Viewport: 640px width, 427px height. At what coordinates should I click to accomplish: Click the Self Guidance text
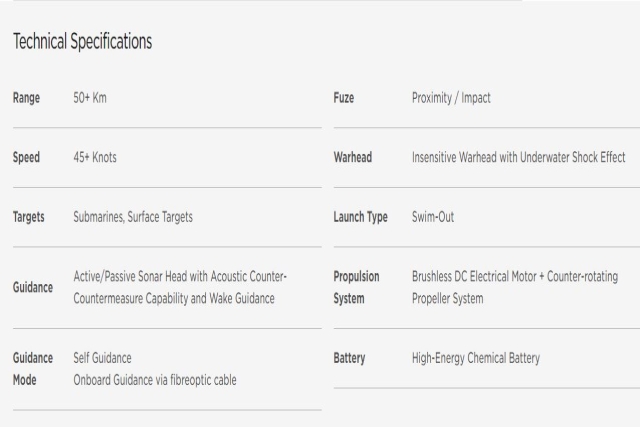pyautogui.click(x=102, y=358)
